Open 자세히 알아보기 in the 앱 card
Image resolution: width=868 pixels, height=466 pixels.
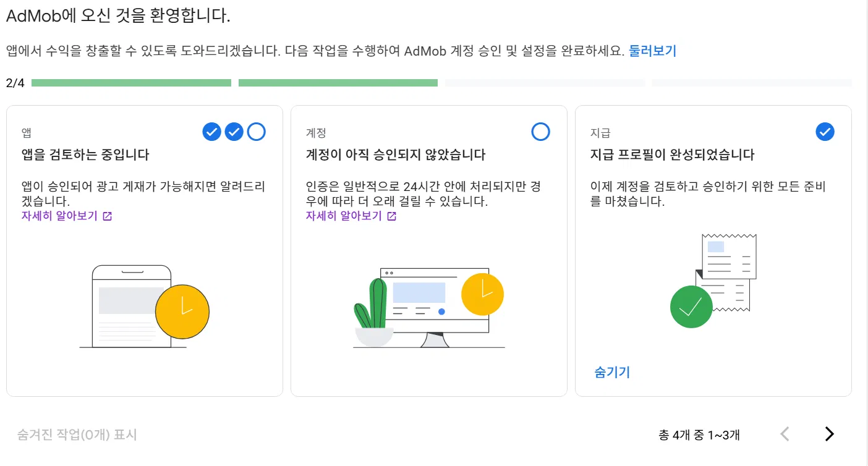click(x=67, y=216)
